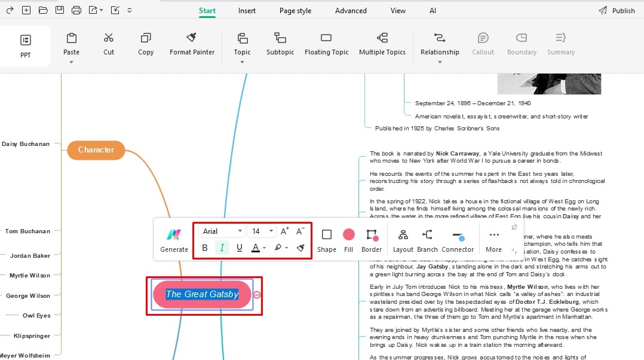The height and width of the screenshot is (360, 644).
Task: Activate the ribbon Format Painter
Action: tap(192, 44)
